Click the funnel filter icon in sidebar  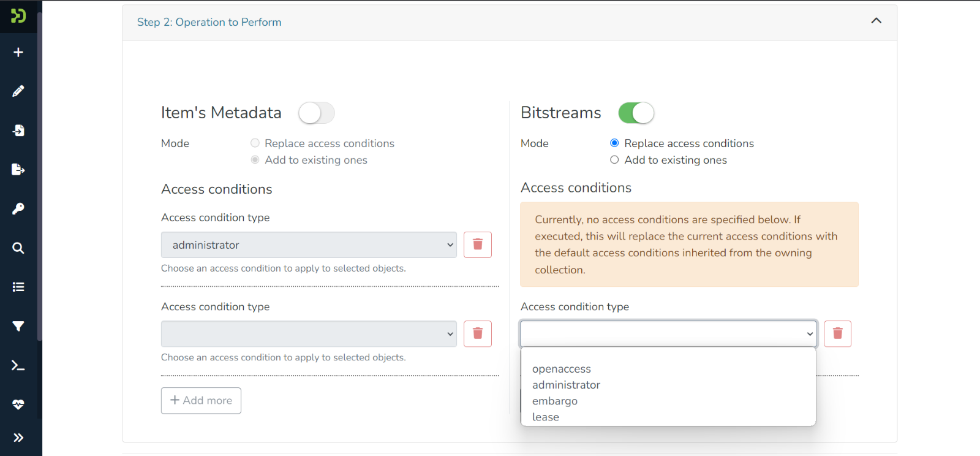18,326
